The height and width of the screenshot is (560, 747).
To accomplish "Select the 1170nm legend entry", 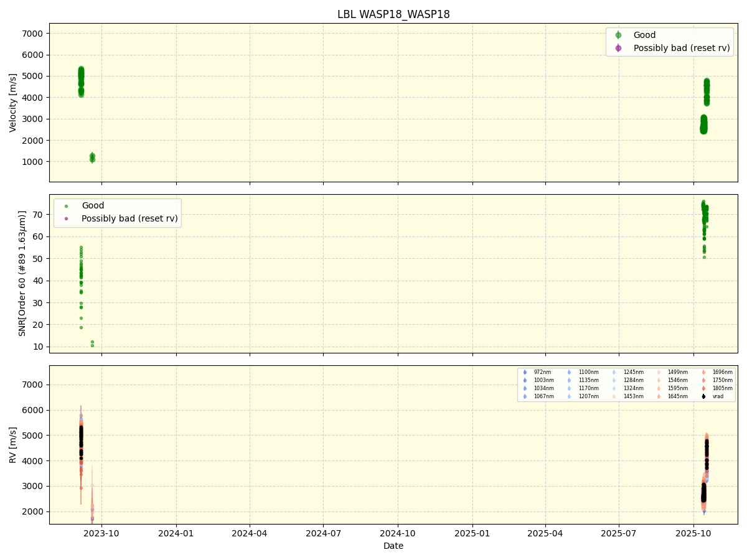I will tap(588, 388).
